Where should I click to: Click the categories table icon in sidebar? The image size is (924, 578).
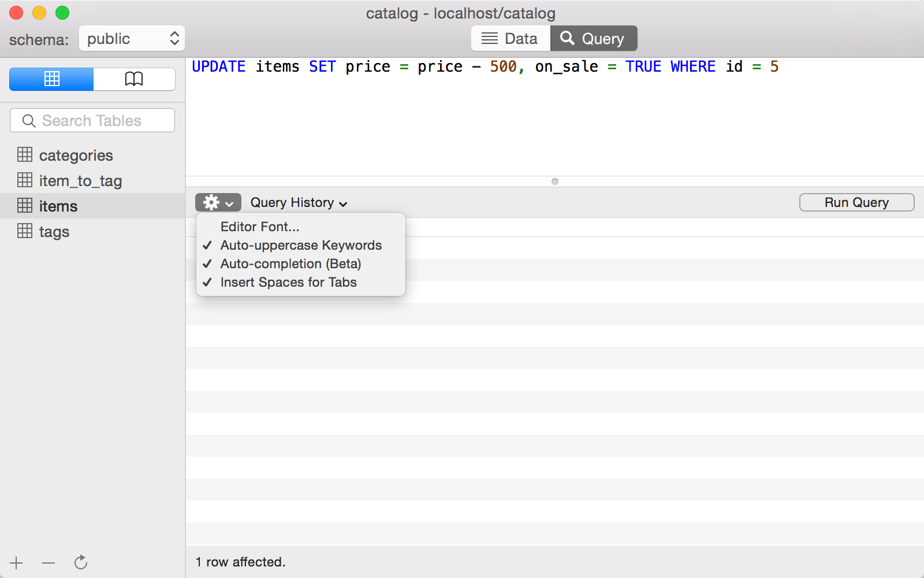pyautogui.click(x=25, y=155)
